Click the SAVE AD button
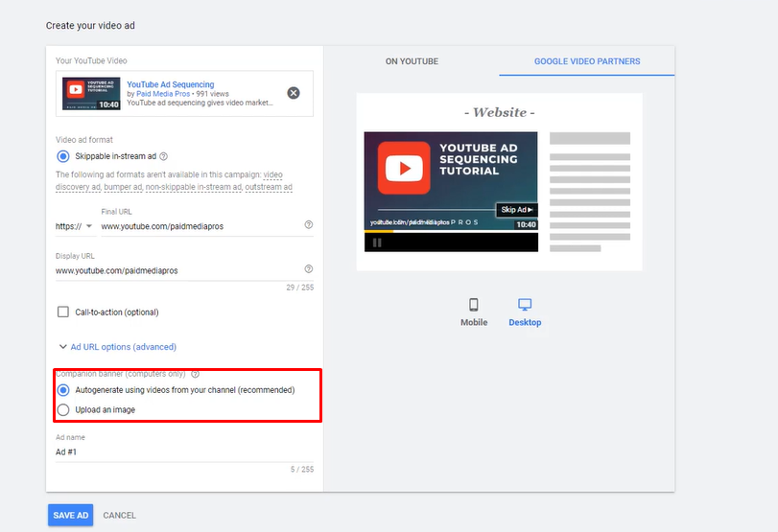This screenshot has width=778, height=532. click(x=70, y=515)
